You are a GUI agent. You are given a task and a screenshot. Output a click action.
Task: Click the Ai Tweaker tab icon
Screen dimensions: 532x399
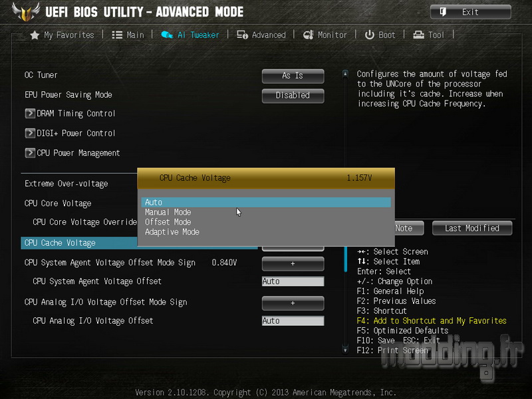coord(167,35)
